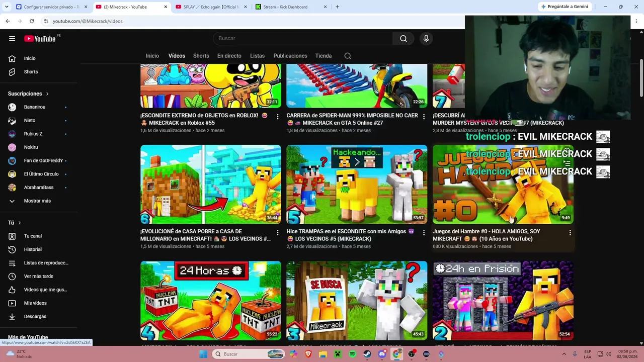The width and height of the screenshot is (644, 362).
Task: Open options for Hice TRAMPAS en el ESCONDITE video
Action: point(424,233)
